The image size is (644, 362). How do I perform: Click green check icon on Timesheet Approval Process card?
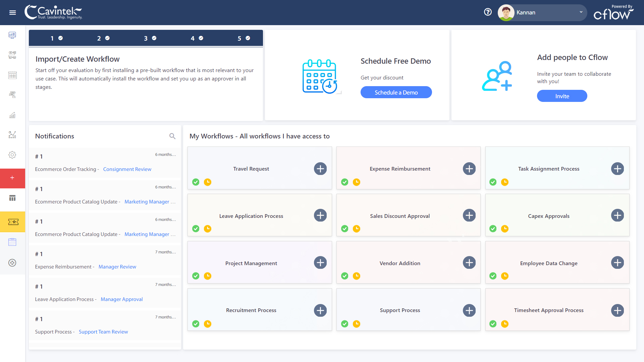[493, 324]
